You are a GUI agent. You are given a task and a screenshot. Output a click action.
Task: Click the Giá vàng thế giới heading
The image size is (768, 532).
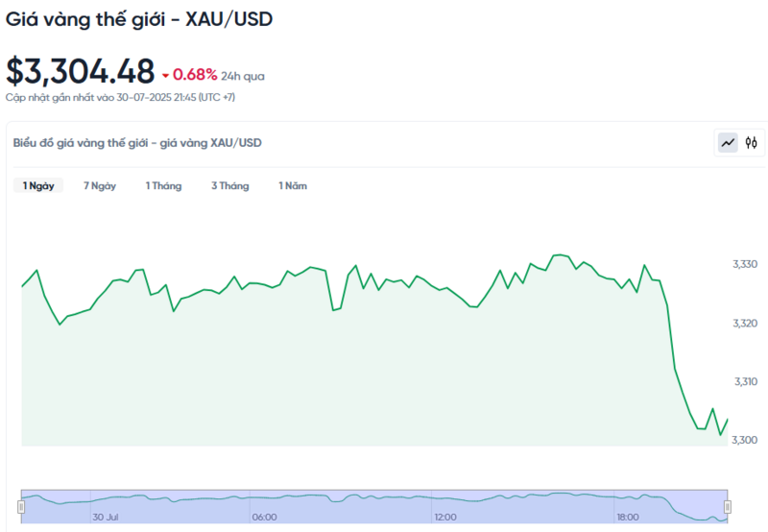(x=139, y=19)
